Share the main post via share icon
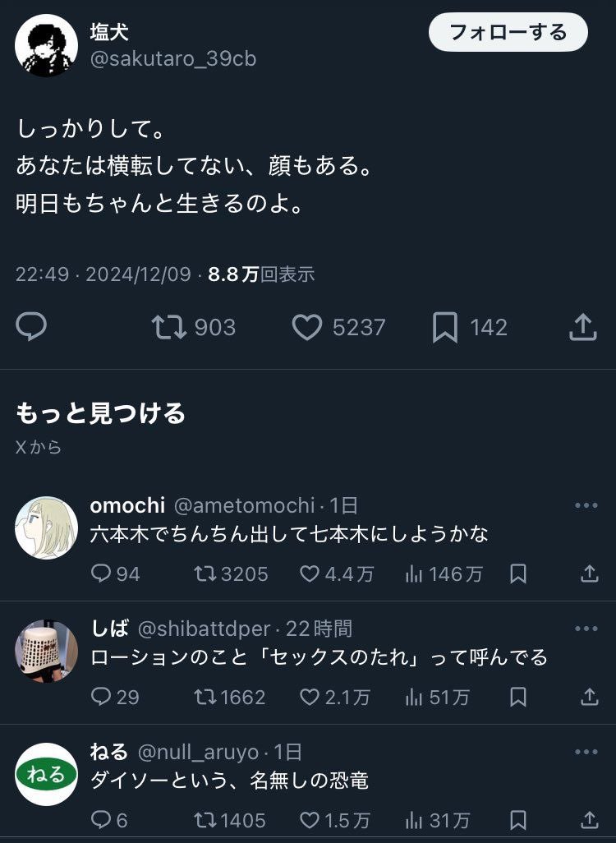Screen dimensions: 616x843 [582, 327]
